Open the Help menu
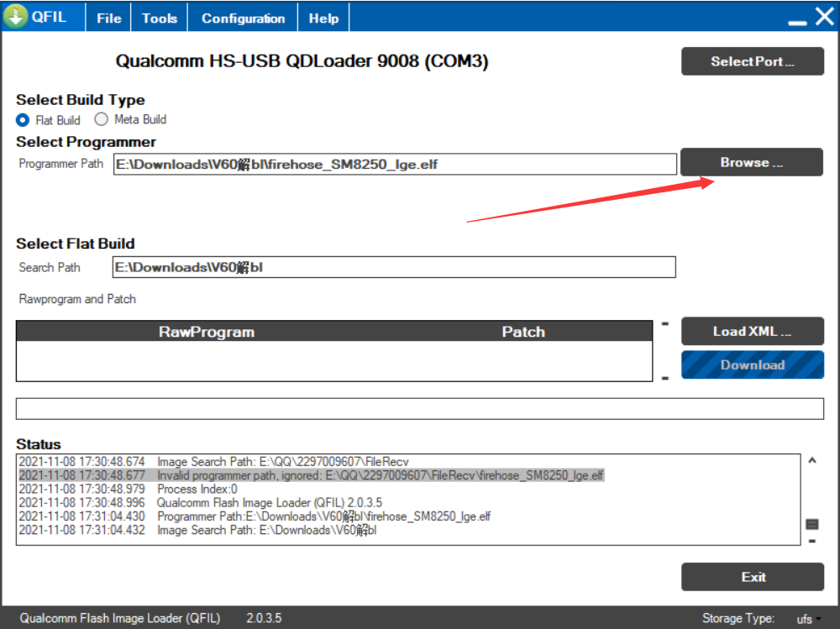 tap(323, 18)
